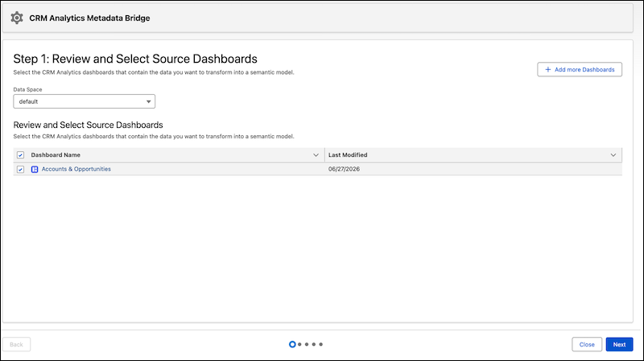Click the last step progress dot

coord(320,344)
